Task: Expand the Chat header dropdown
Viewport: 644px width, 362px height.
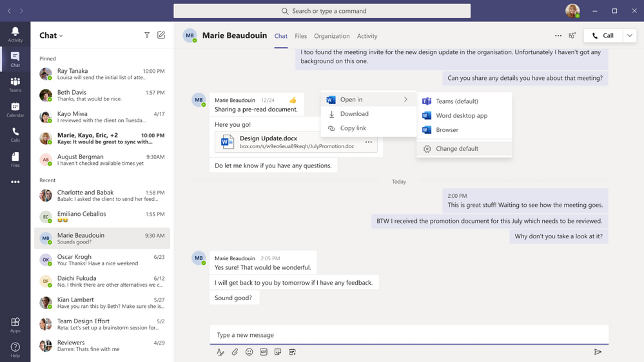Action: click(x=61, y=36)
